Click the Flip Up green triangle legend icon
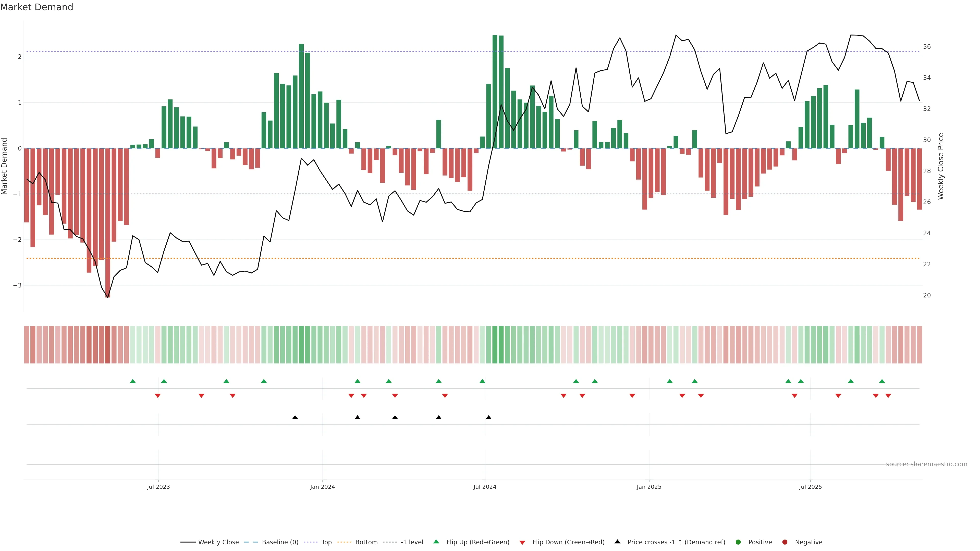Screen dimensions: 980x551 (436, 542)
